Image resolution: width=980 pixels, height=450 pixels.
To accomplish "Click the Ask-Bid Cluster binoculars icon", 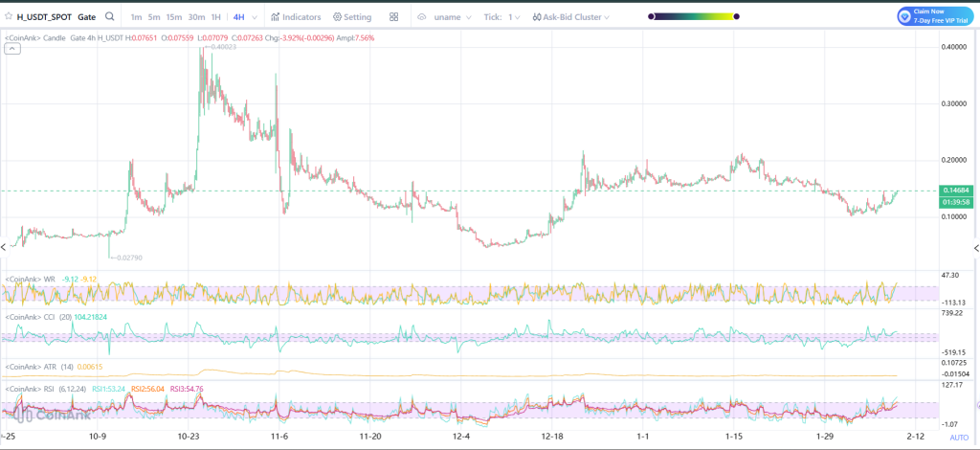I will coord(538,17).
